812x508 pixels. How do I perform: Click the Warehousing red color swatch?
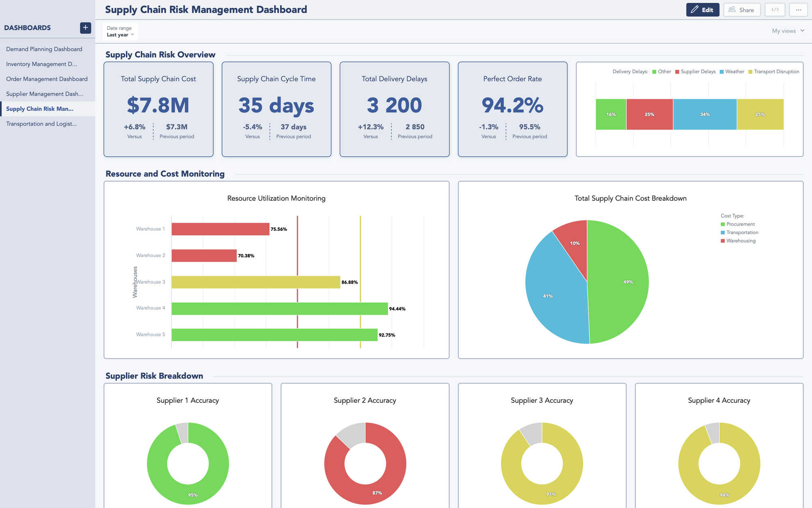[723, 240]
